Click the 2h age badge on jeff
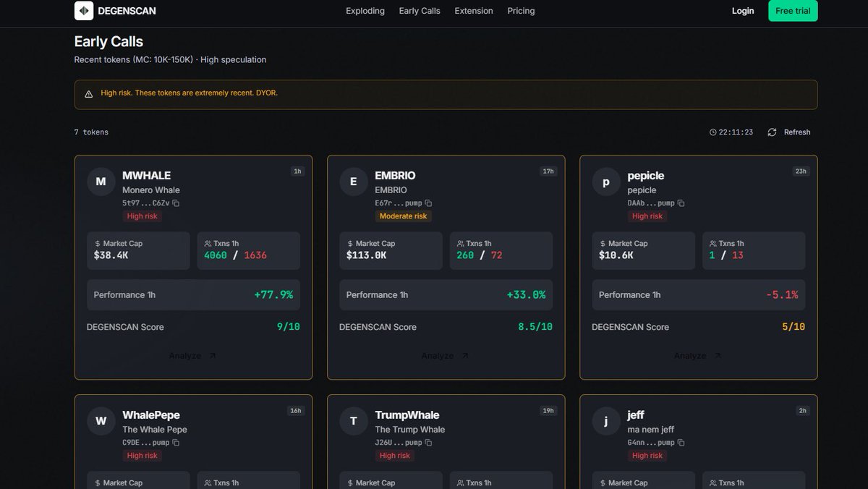The height and width of the screenshot is (489, 868). [803, 411]
